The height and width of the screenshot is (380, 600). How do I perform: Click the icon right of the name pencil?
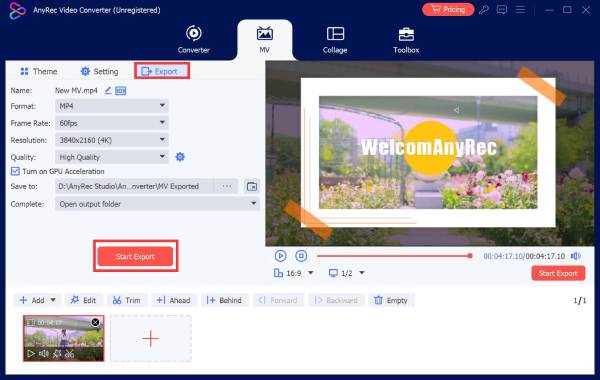point(121,91)
